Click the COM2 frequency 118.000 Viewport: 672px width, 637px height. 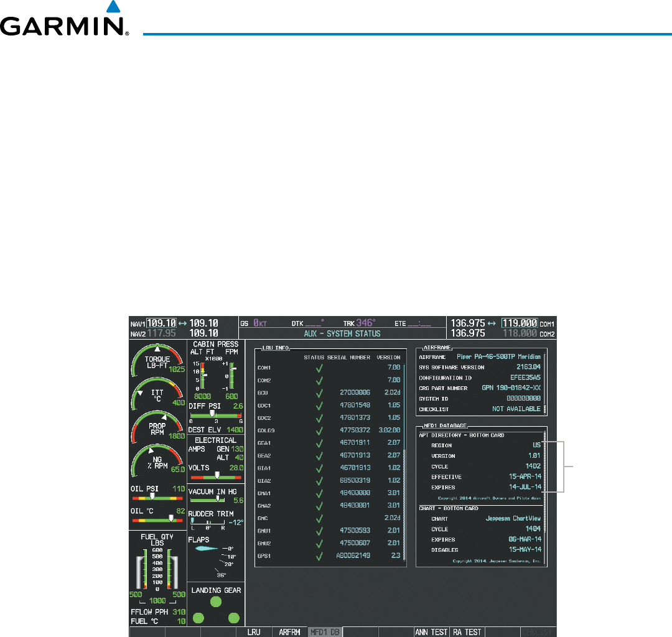520,333
